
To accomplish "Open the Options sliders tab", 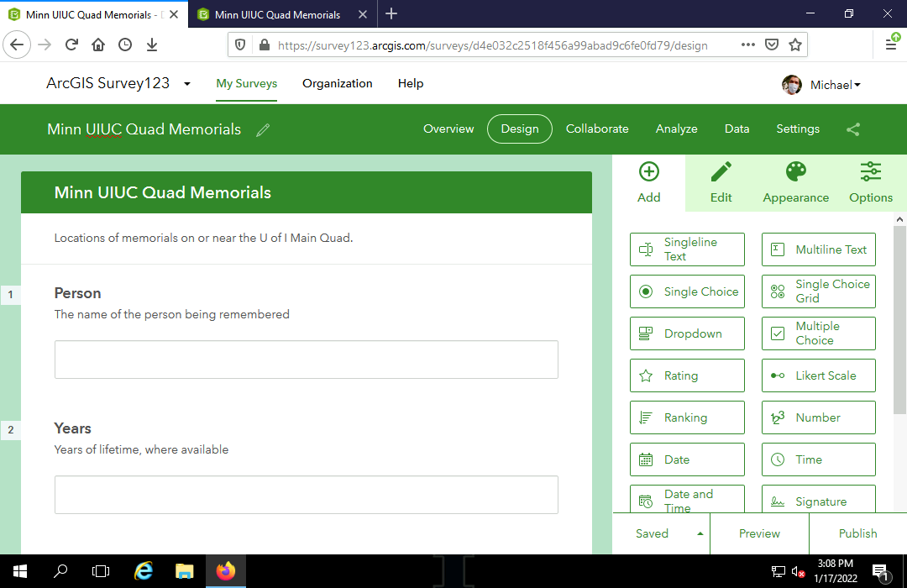I will 870,183.
